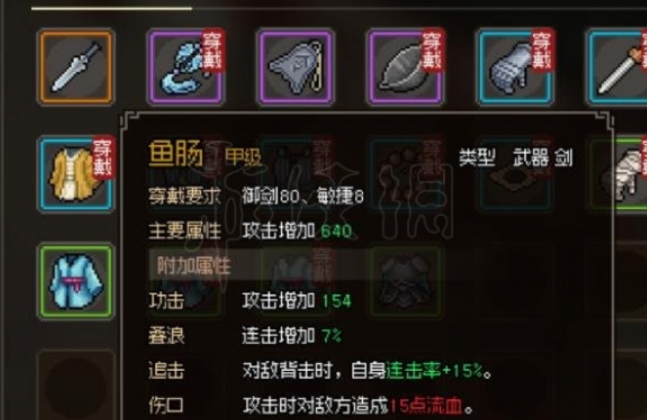Click the dimmed dark armor item behind the tooltip
The width and height of the screenshot is (647, 420).
point(406,282)
